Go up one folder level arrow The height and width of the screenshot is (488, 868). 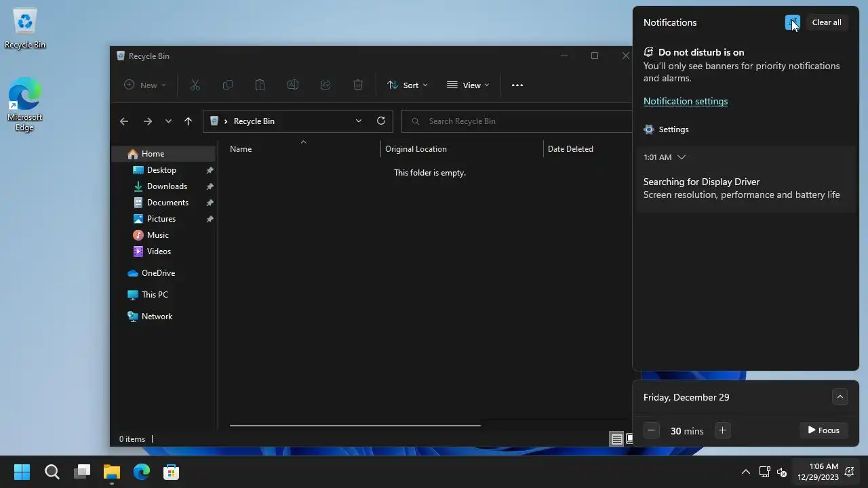pos(188,121)
